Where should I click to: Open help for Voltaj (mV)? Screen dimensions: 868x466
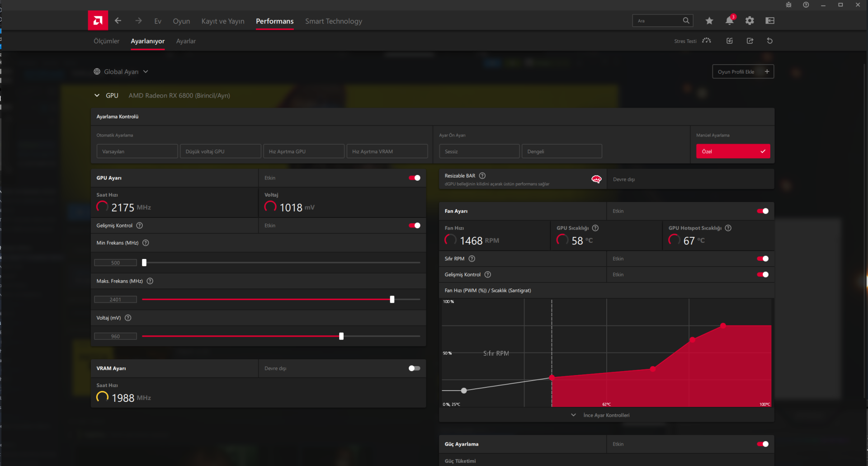pos(128,318)
